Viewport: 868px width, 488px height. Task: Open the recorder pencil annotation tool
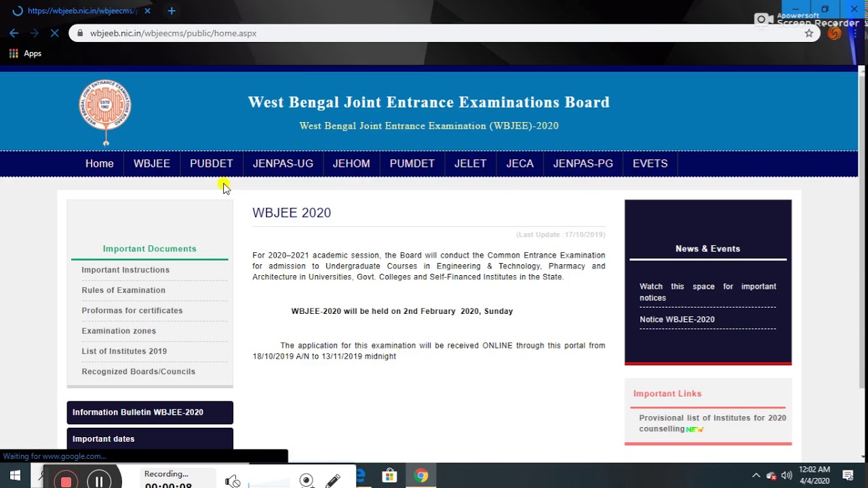[x=333, y=481]
